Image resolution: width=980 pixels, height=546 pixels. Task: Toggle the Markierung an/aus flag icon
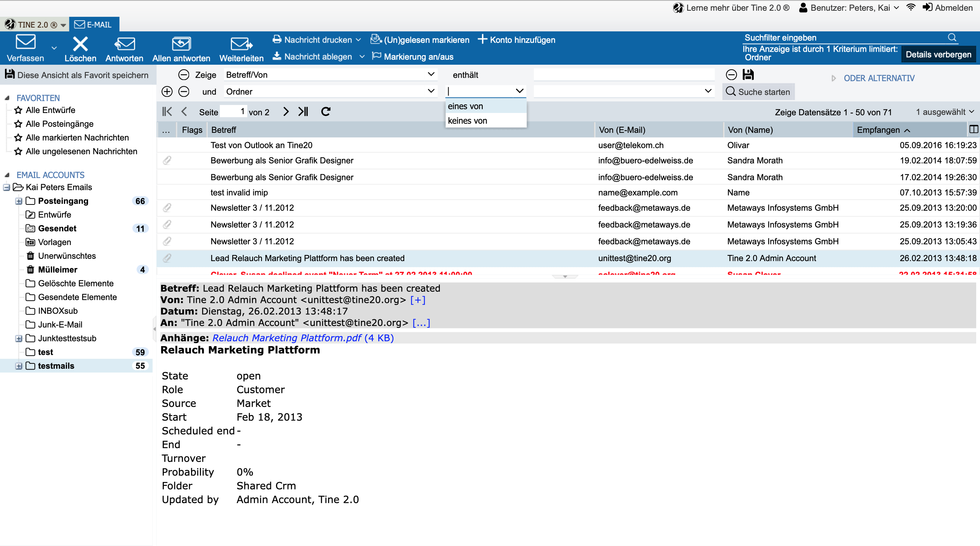coord(377,56)
